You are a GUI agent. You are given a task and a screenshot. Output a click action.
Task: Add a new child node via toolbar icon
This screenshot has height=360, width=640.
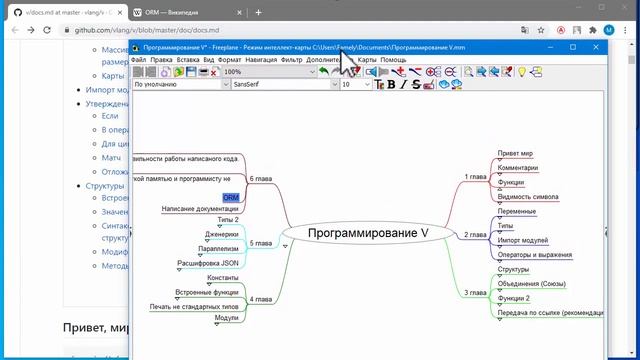click(x=536, y=72)
